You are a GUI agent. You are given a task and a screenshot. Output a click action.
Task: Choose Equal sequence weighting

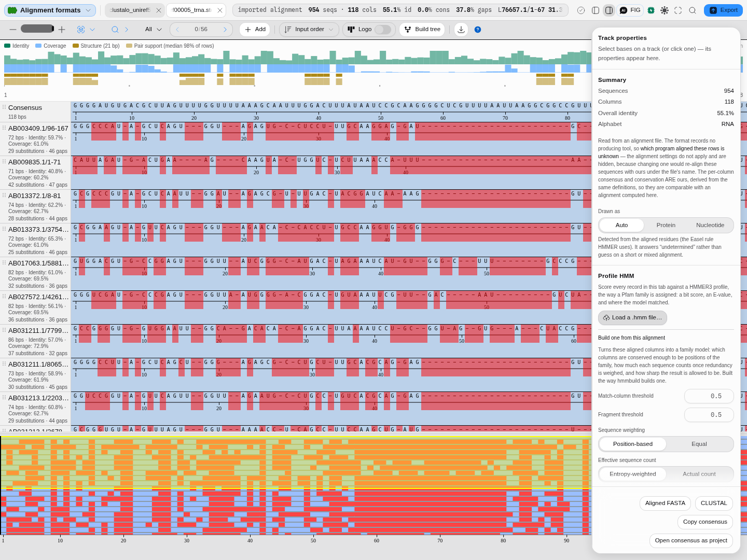click(x=699, y=444)
